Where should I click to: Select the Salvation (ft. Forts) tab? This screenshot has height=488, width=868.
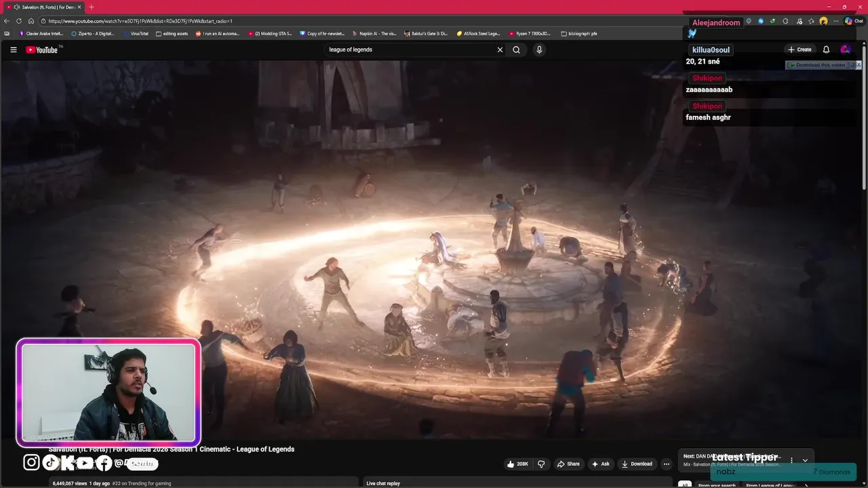point(44,7)
